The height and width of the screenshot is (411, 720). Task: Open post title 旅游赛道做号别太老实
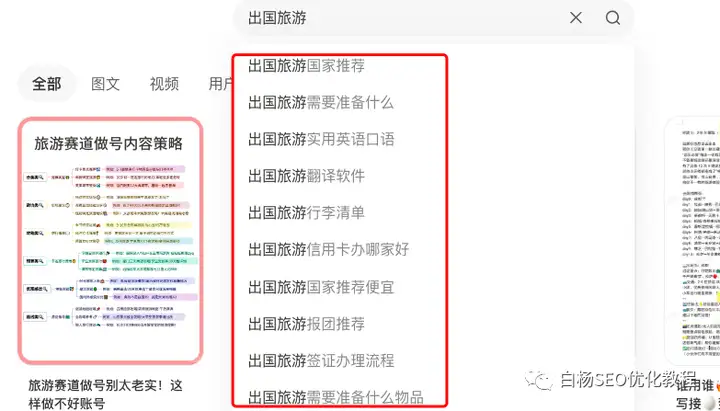(x=106, y=394)
